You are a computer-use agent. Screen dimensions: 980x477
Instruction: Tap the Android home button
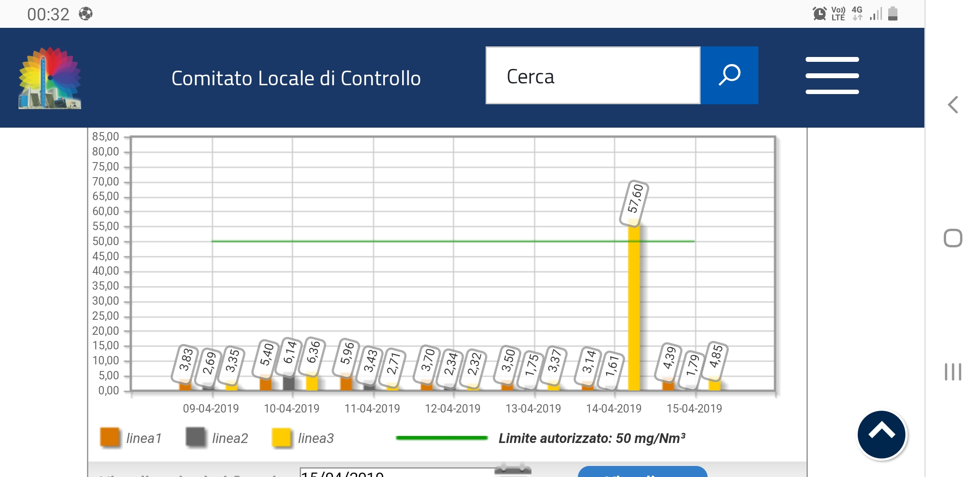953,238
